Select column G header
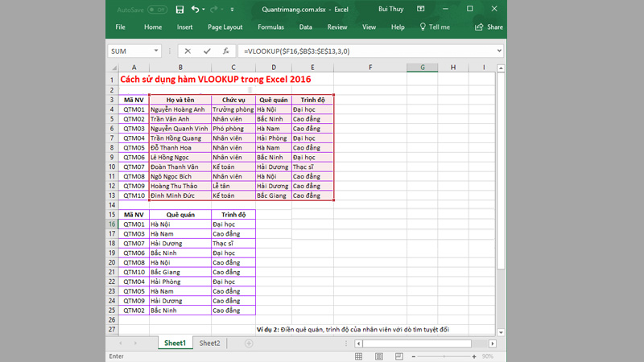This screenshot has height=362, width=644. coord(422,68)
